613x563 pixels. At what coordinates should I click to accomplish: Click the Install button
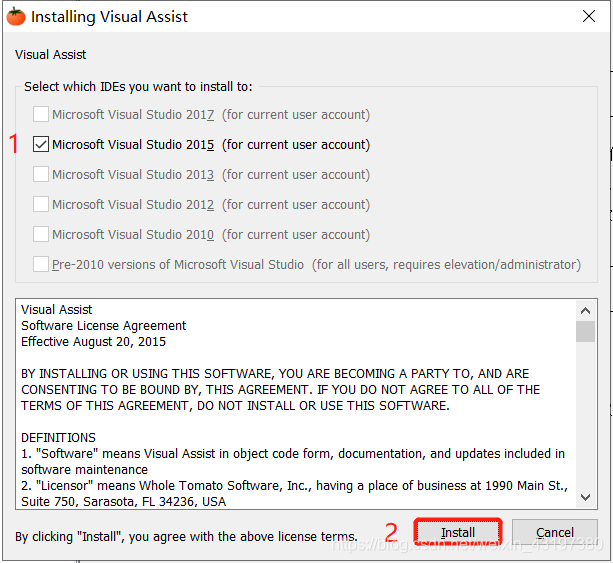(458, 533)
